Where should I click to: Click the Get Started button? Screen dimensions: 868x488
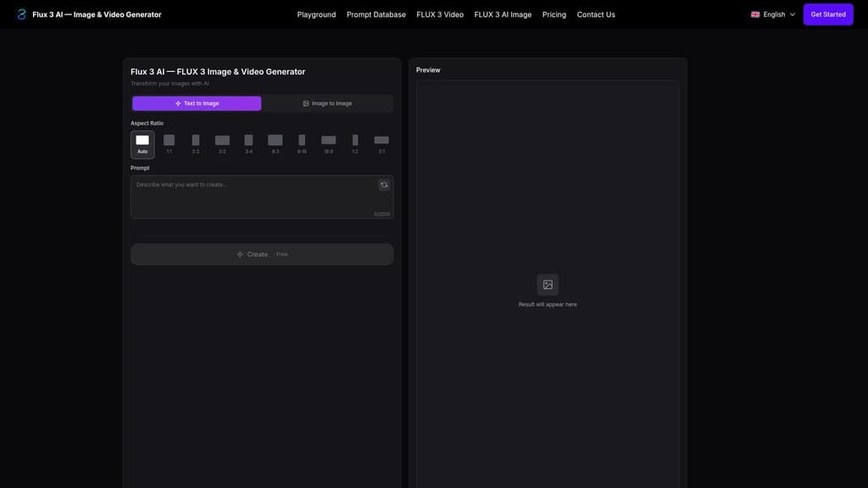click(827, 14)
